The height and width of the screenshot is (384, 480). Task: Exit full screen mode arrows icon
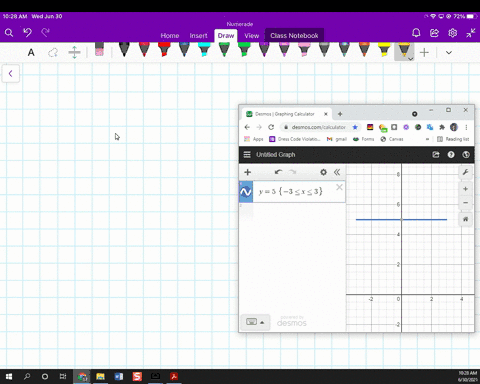(x=471, y=33)
